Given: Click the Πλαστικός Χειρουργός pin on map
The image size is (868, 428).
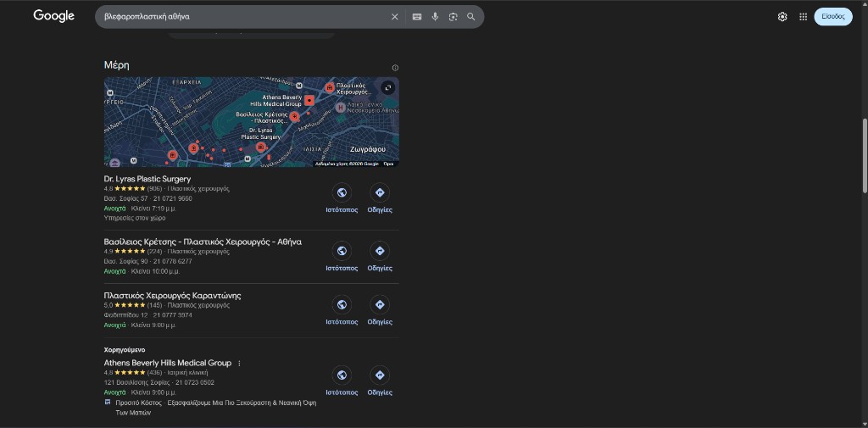Looking at the screenshot, I should pos(330,87).
